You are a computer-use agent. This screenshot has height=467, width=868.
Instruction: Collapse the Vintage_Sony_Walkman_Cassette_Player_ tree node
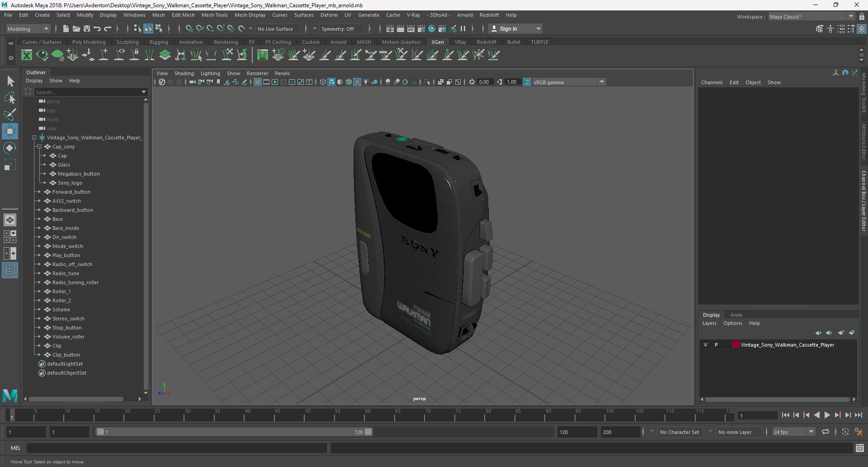[34, 138]
